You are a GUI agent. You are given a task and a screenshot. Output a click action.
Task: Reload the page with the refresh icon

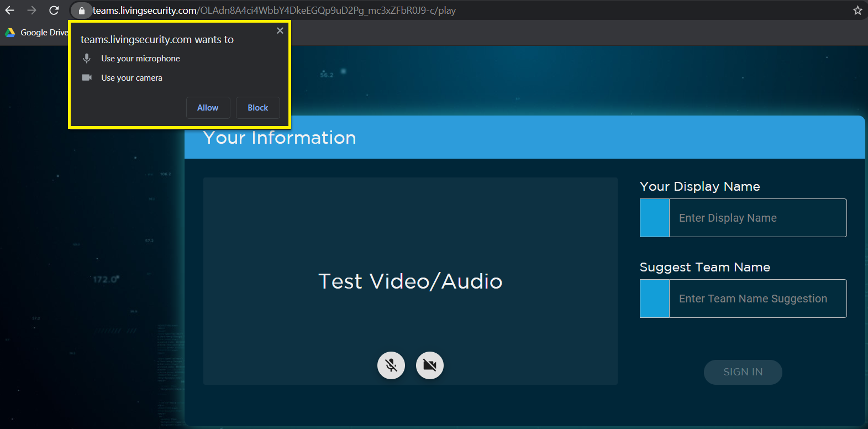(x=54, y=11)
